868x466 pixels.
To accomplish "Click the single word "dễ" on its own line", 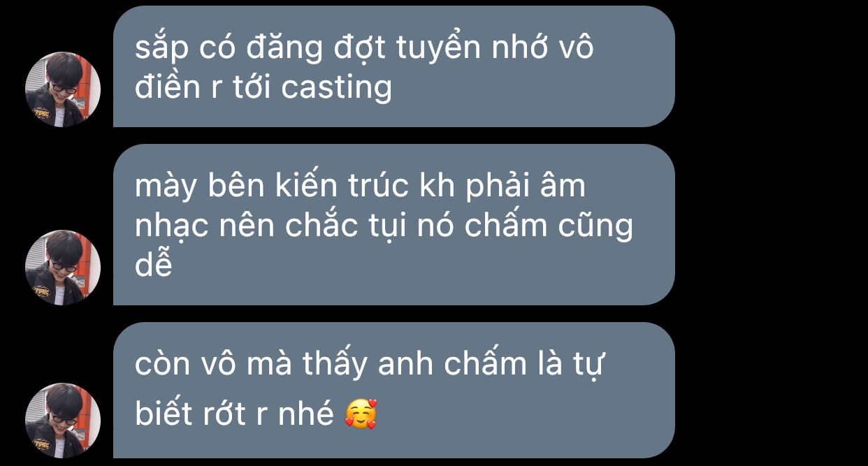I will [x=153, y=265].
